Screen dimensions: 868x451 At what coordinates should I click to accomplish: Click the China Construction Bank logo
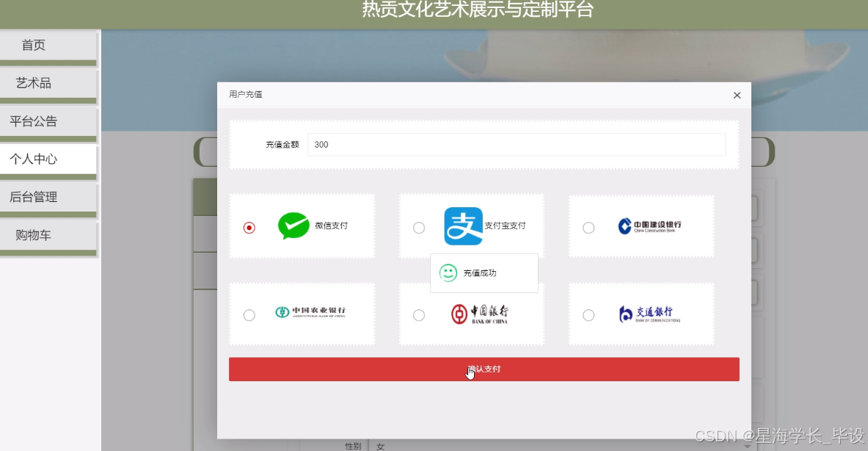pyautogui.click(x=649, y=225)
